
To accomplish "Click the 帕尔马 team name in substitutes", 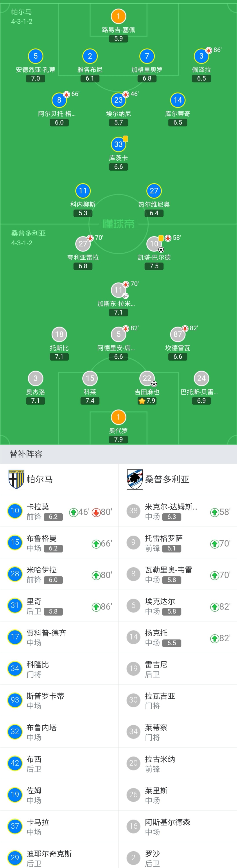I will tap(39, 479).
